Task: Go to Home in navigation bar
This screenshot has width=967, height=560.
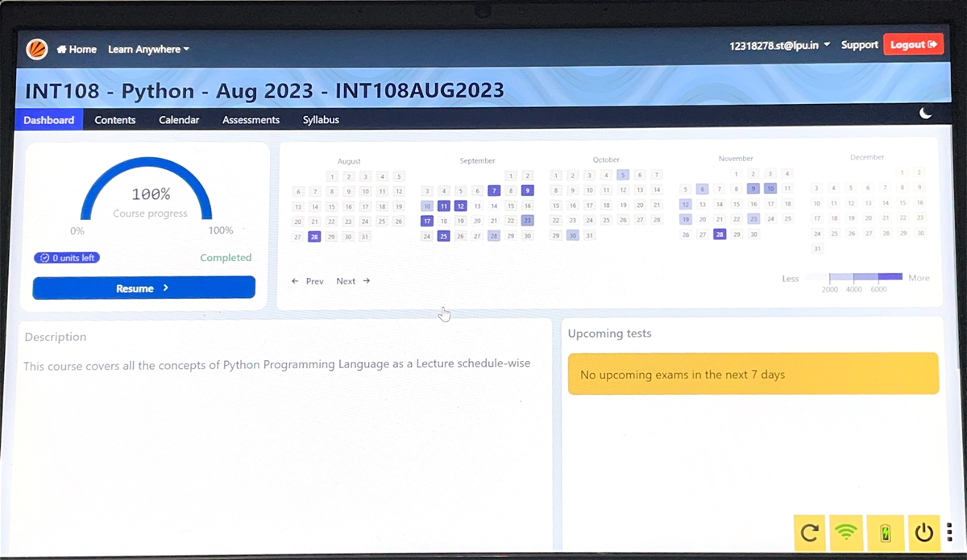Action: pos(77,49)
